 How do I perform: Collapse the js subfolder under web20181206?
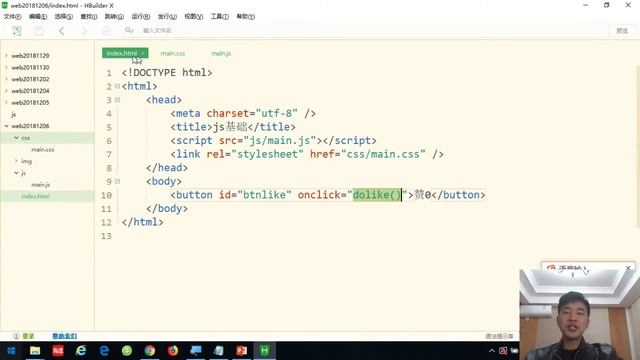pos(16,173)
